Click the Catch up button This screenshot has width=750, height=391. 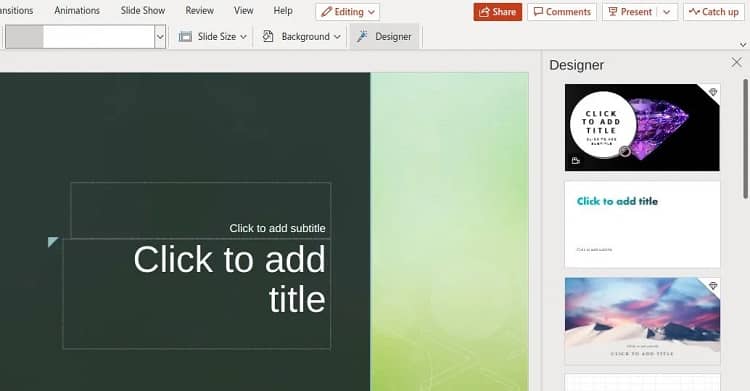tap(714, 12)
